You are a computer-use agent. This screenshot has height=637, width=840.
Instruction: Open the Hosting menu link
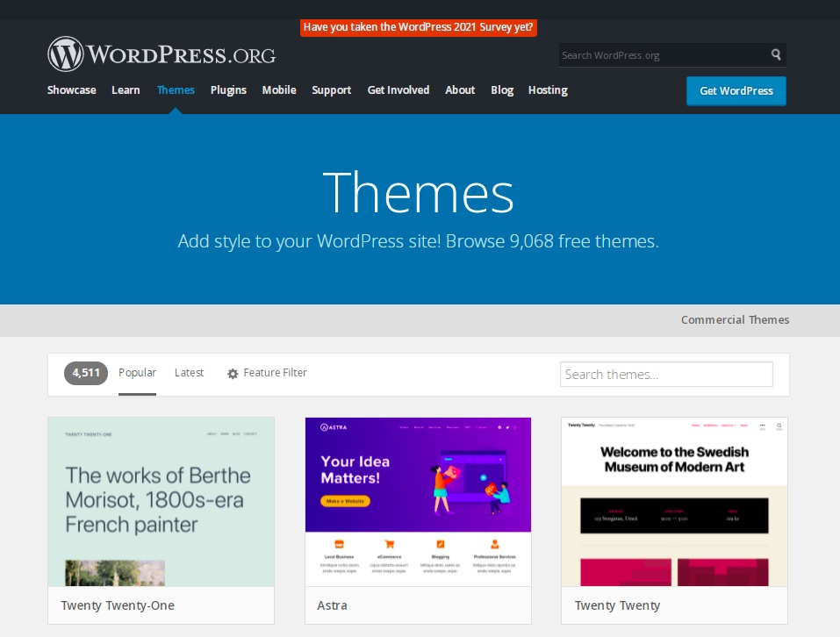[x=548, y=90]
